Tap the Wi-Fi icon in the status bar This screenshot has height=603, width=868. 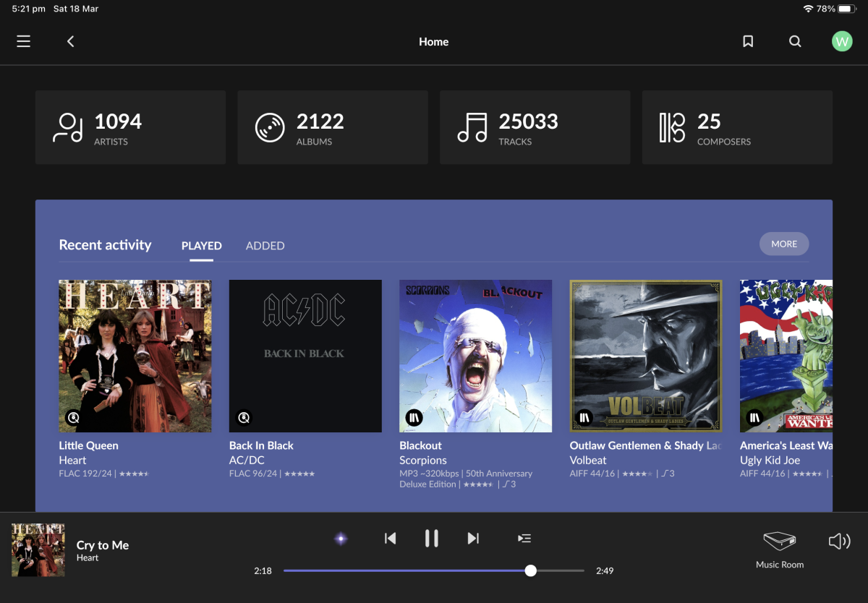[x=808, y=9]
